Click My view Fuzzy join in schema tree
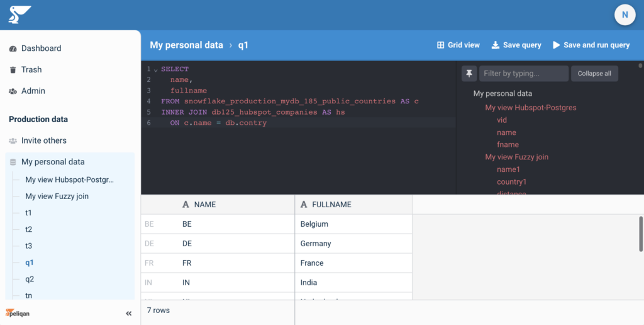This screenshot has width=644, height=325. [x=517, y=157]
